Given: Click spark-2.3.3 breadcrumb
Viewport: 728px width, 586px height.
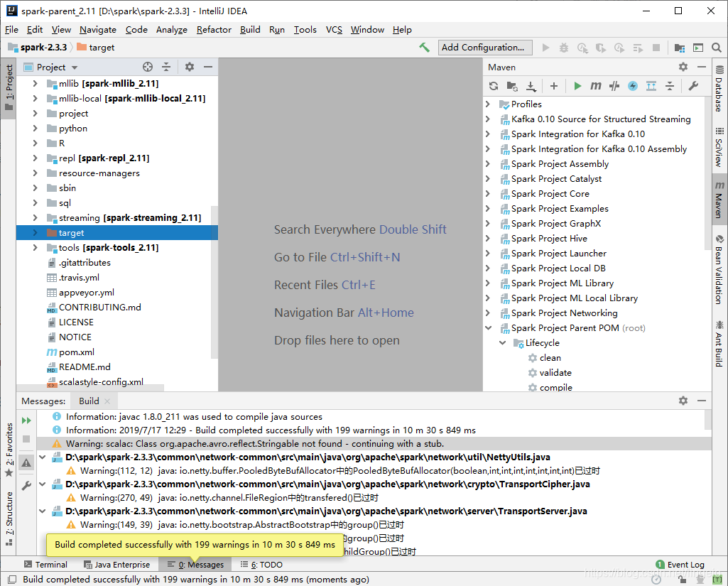Looking at the screenshot, I should [x=43, y=48].
